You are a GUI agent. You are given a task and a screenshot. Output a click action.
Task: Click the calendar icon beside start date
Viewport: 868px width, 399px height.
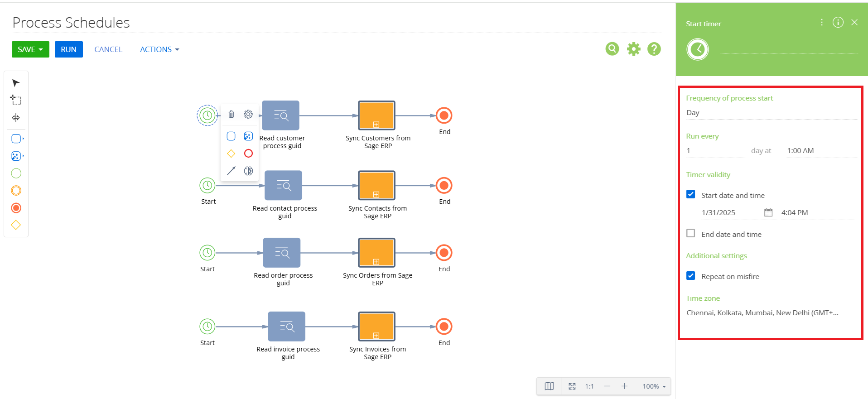(768, 212)
